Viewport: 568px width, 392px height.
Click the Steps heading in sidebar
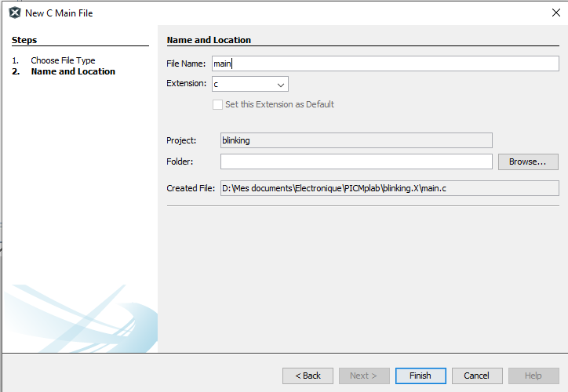coord(24,40)
